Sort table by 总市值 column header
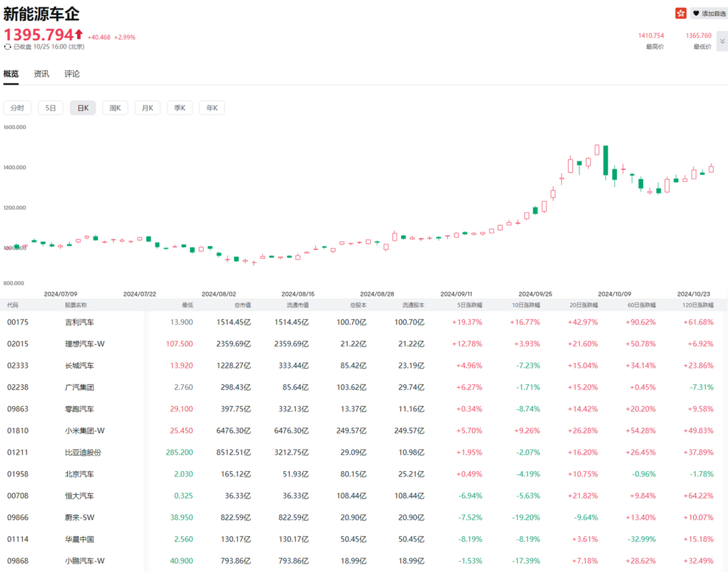Screen dimensions: 728x573 241,305
